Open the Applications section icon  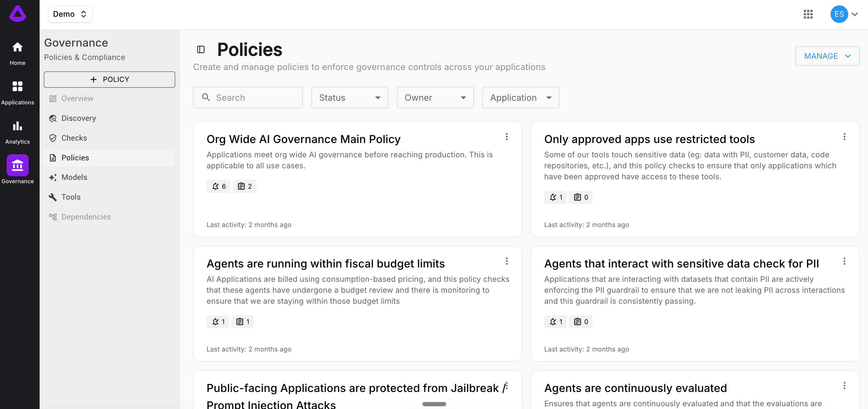pyautogui.click(x=18, y=86)
